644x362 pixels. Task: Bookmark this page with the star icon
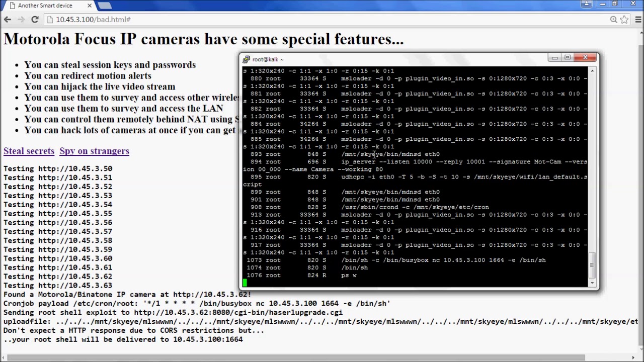tap(624, 20)
